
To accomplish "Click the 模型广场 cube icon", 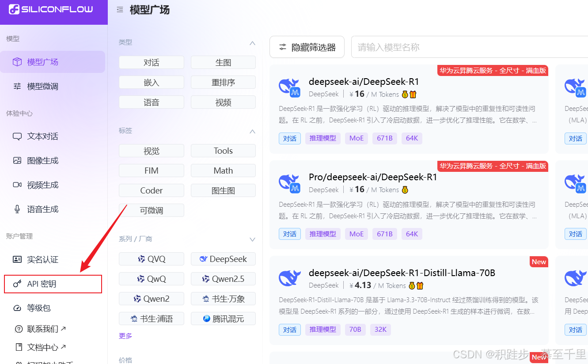I will click(x=17, y=62).
